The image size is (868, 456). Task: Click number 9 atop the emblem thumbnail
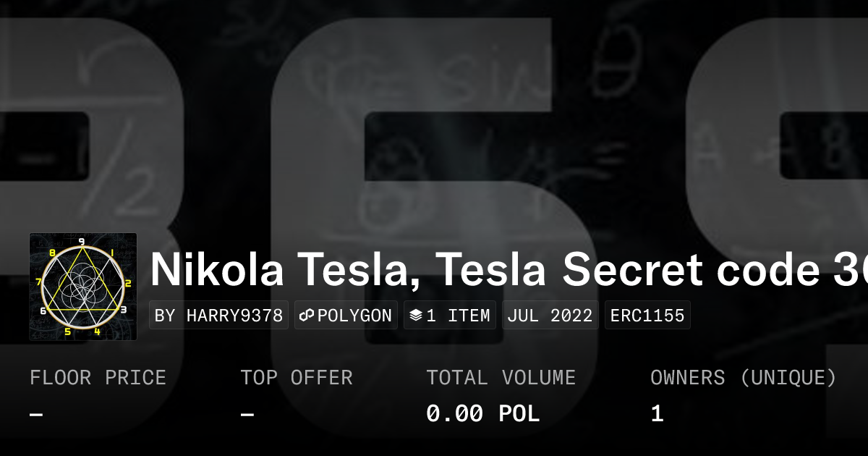coord(82,242)
